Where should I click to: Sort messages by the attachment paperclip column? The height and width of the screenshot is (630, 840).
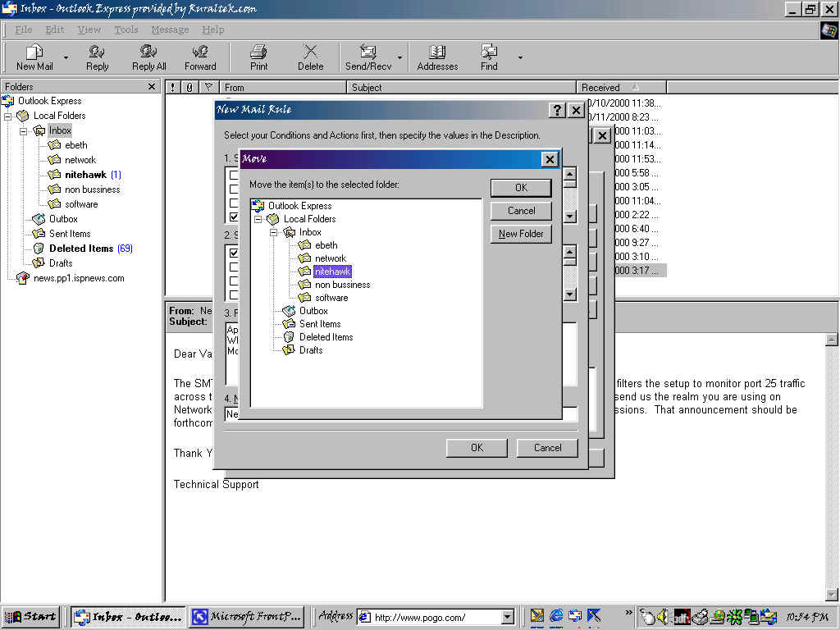[189, 87]
